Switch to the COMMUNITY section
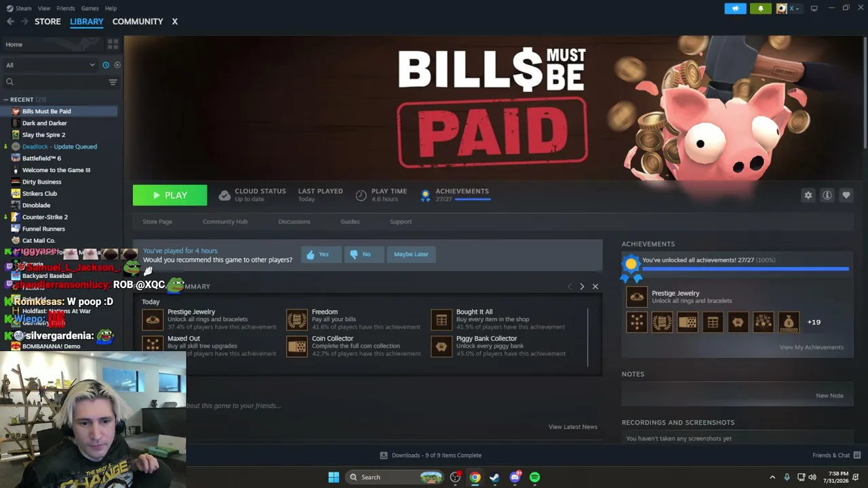This screenshot has width=868, height=488. [x=138, y=22]
